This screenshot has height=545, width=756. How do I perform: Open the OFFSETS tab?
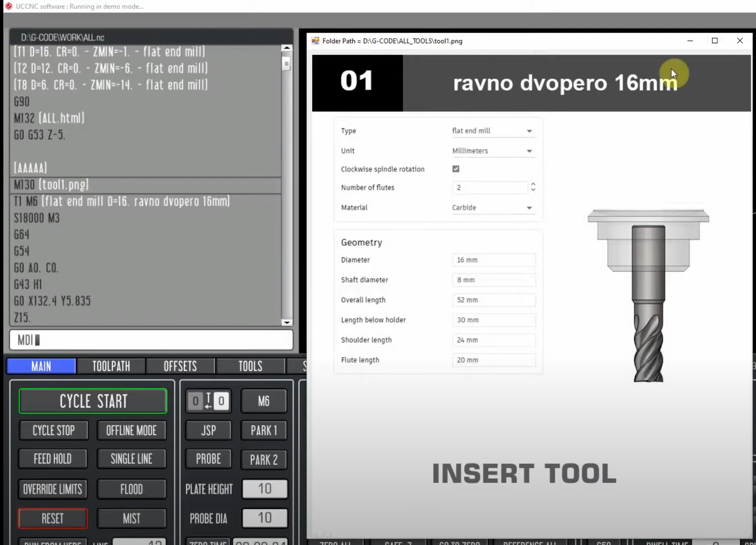point(180,366)
